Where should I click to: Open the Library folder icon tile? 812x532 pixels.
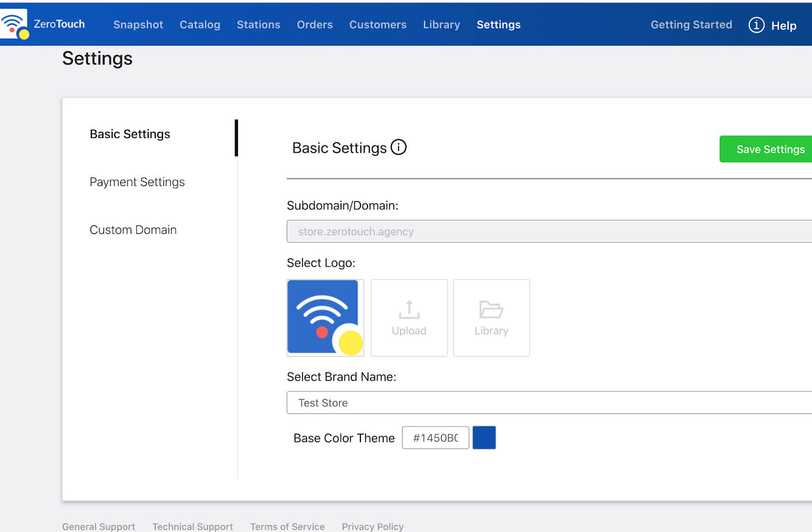pos(491,317)
